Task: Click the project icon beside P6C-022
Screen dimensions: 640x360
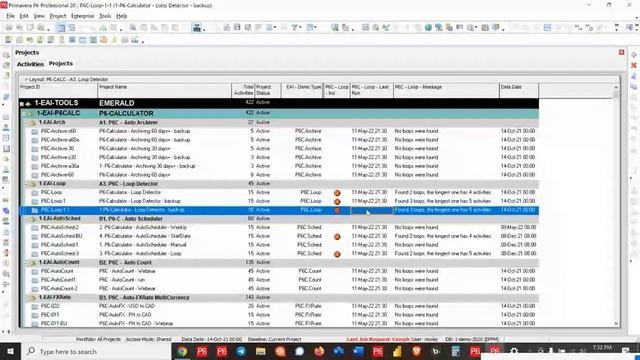Action: tap(35, 307)
